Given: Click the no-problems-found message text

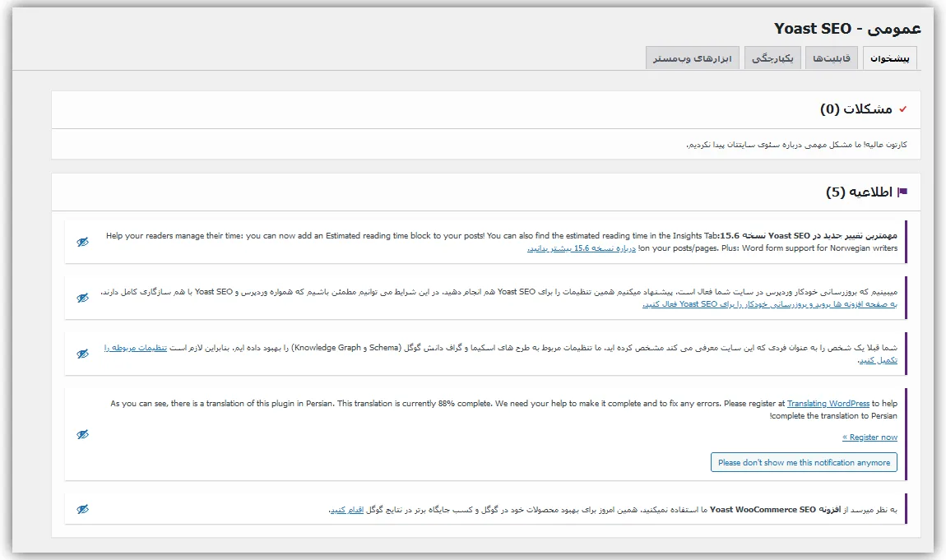Looking at the screenshot, I should point(796,145).
